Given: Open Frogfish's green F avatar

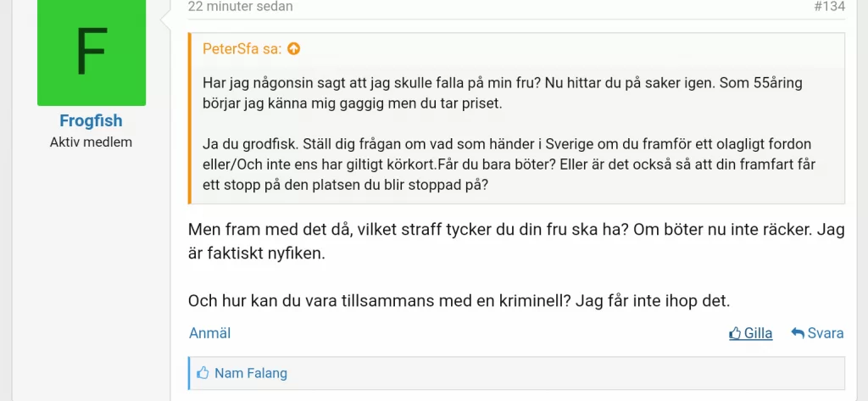Looking at the screenshot, I should click(92, 53).
